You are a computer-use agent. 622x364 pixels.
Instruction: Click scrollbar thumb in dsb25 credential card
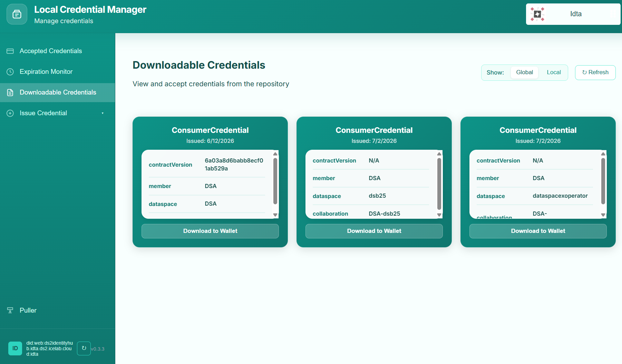pyautogui.click(x=439, y=184)
